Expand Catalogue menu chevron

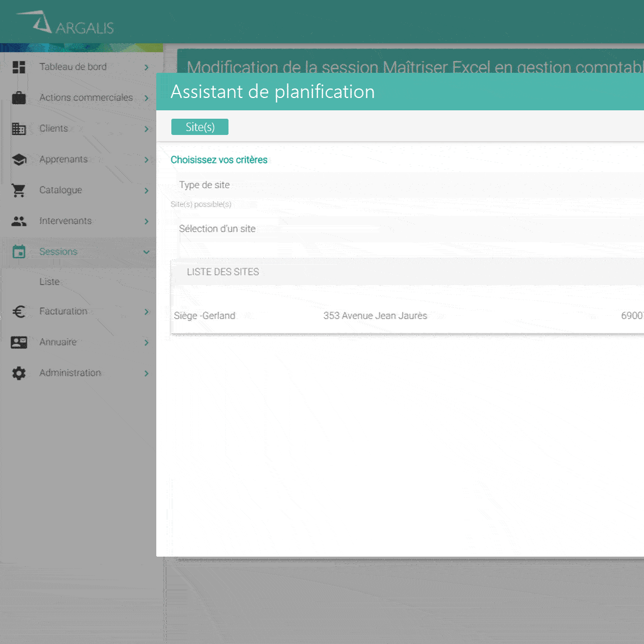147,190
